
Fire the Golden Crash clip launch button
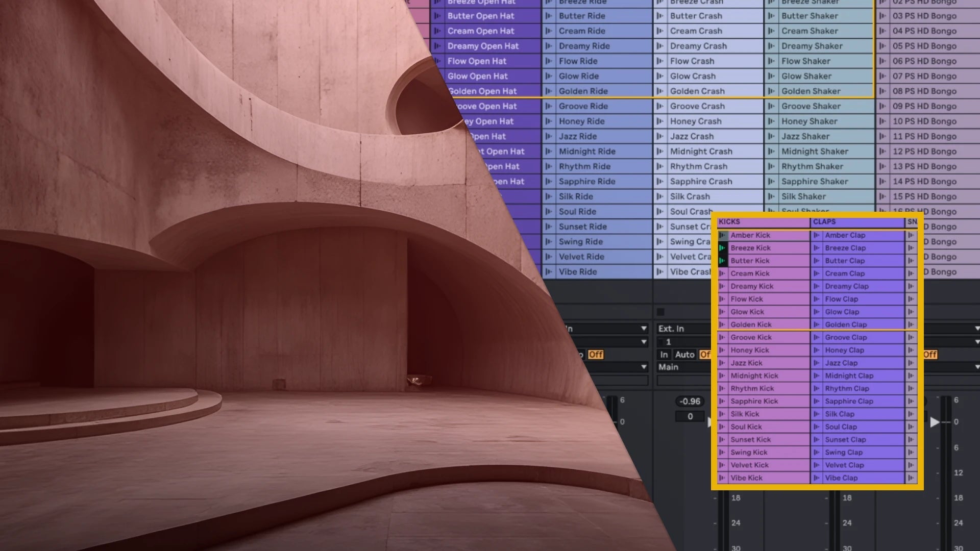(x=660, y=91)
